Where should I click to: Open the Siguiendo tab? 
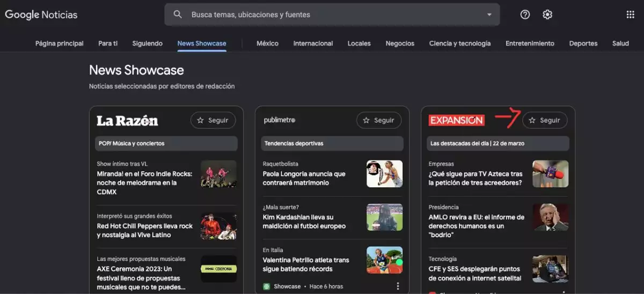click(x=148, y=43)
